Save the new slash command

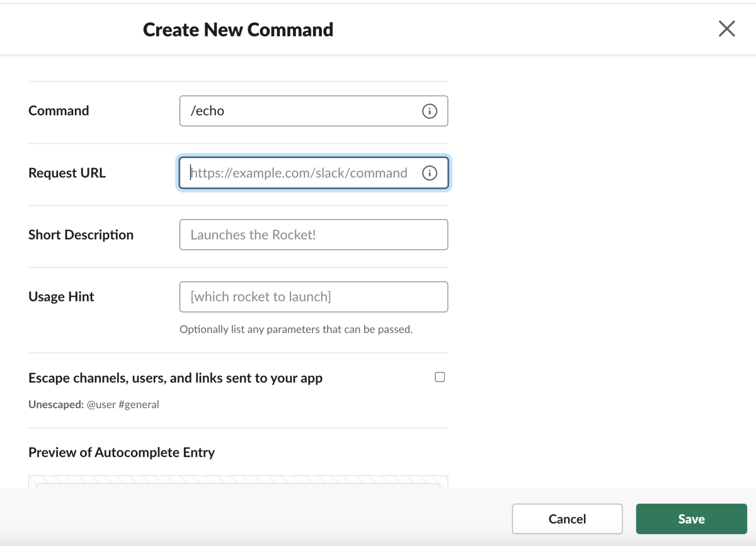tap(691, 518)
